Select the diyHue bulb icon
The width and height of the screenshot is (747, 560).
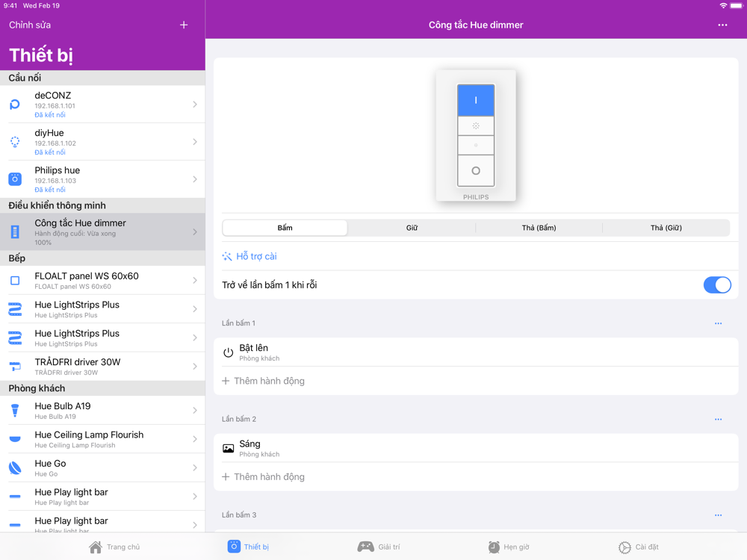coord(15,141)
